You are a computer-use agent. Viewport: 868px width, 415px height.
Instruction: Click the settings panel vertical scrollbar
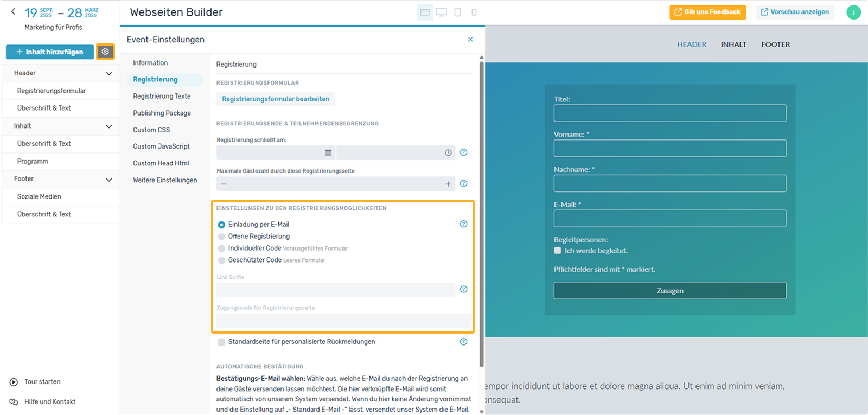482,214
